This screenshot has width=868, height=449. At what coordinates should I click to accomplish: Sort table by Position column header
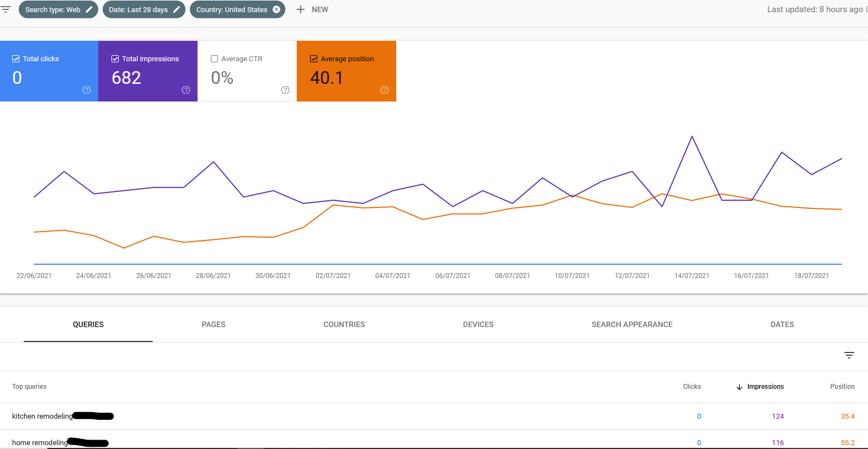pos(843,387)
